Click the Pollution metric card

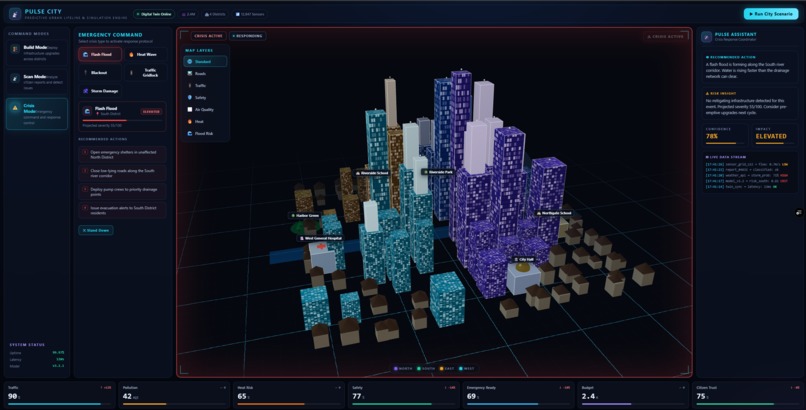tap(174, 395)
